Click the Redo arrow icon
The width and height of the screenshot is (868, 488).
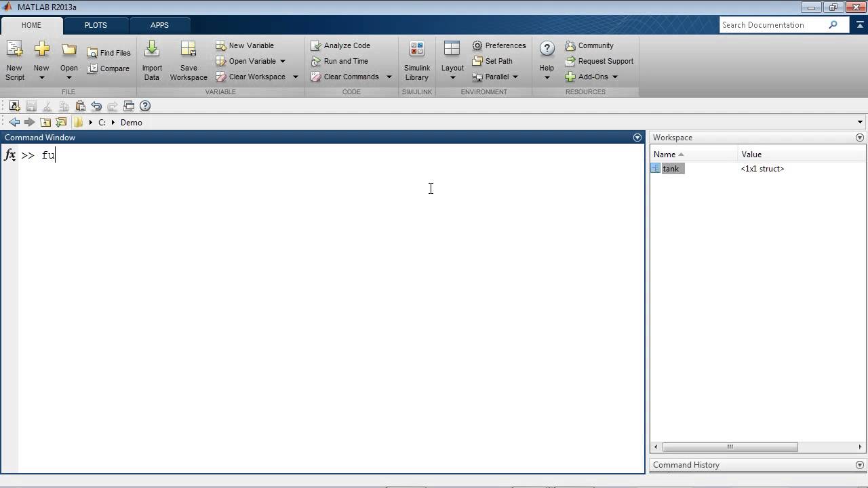point(113,106)
